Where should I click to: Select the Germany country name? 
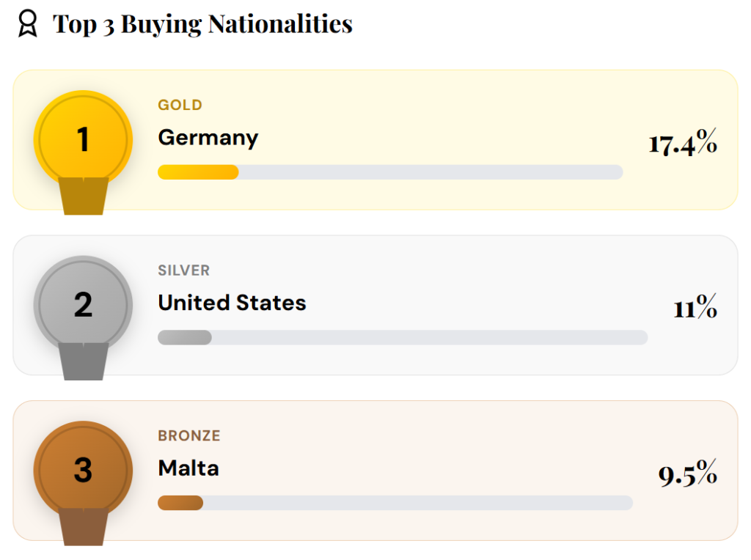pyautogui.click(x=208, y=138)
